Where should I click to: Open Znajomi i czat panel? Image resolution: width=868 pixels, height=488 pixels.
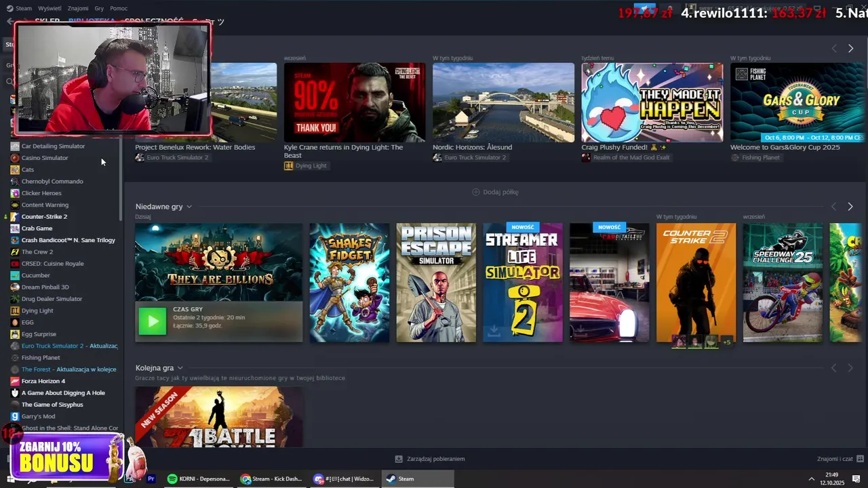[835, 459]
